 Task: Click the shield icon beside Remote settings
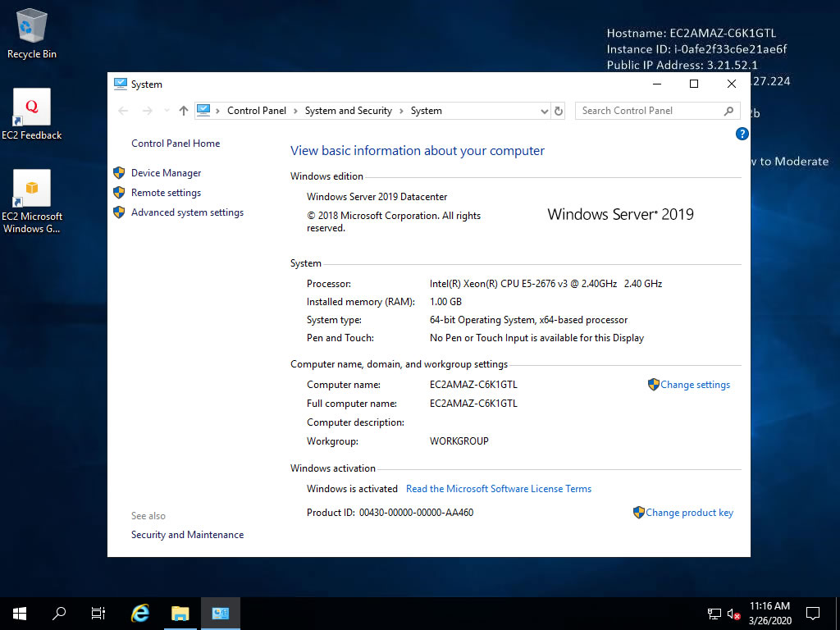[x=119, y=192]
